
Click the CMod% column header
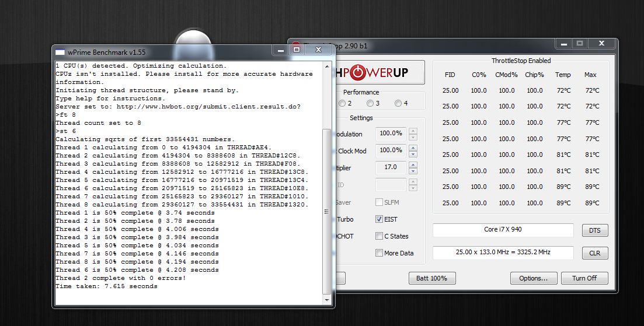506,75
